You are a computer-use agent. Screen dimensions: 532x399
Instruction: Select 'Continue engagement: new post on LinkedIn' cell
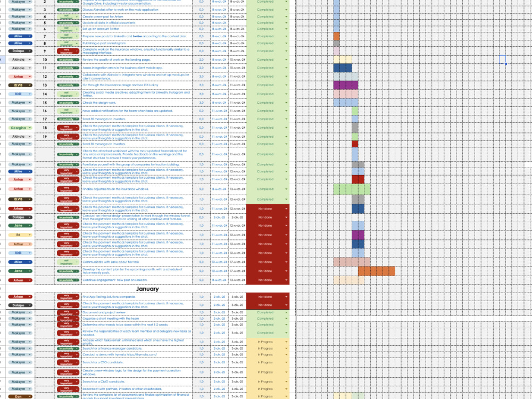click(x=137, y=280)
